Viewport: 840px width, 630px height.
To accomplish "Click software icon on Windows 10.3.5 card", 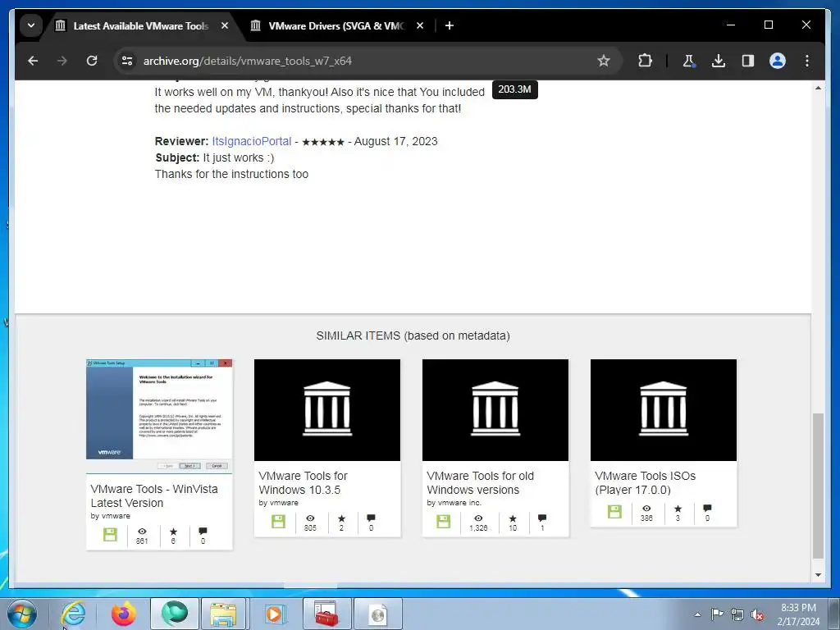I will [x=278, y=521].
